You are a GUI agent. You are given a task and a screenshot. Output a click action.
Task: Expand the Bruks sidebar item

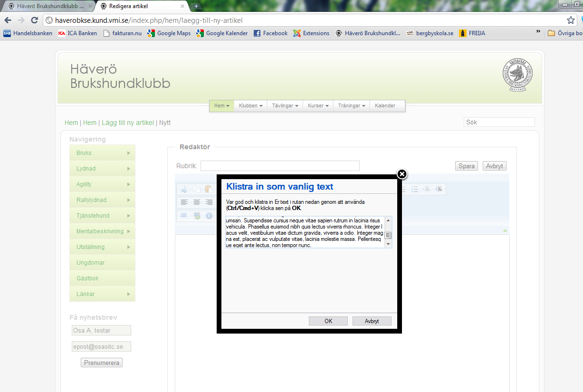[102, 153]
